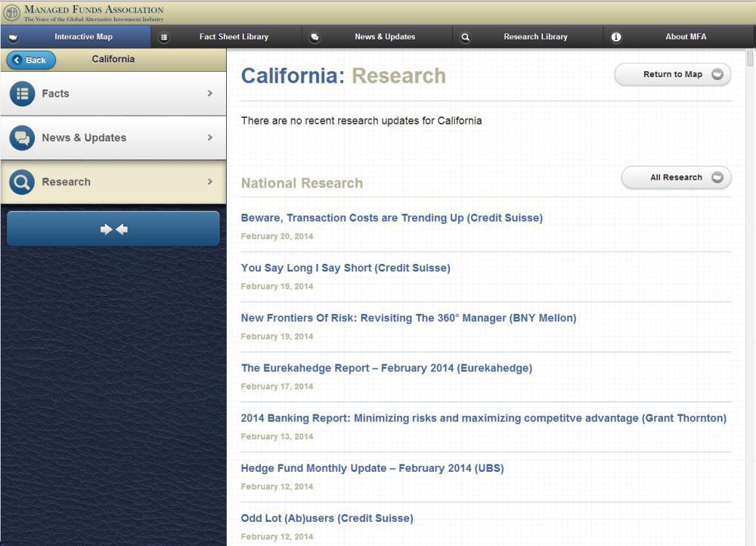Expand the Facts section chevron
The image size is (756, 546).
(x=209, y=93)
